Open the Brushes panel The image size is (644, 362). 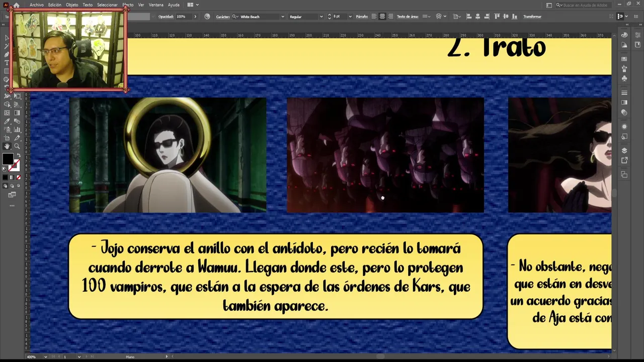tap(624, 68)
